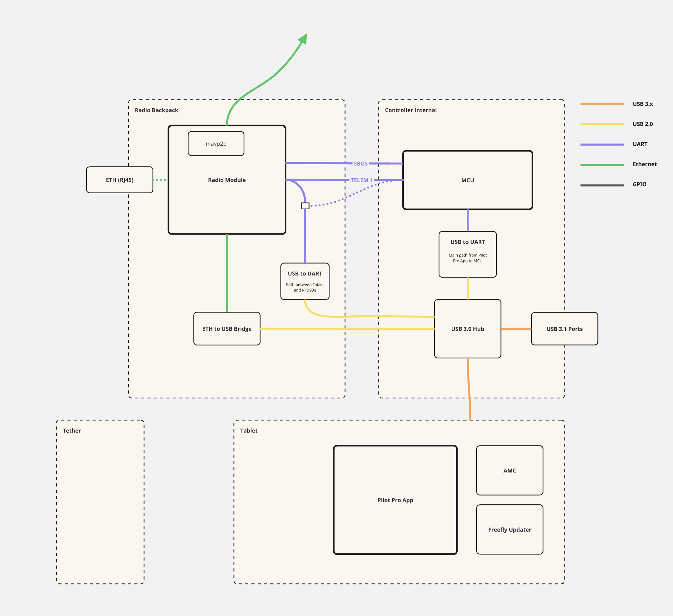Collapse the empty Tether container
The image size is (673, 616).
[x=72, y=430]
